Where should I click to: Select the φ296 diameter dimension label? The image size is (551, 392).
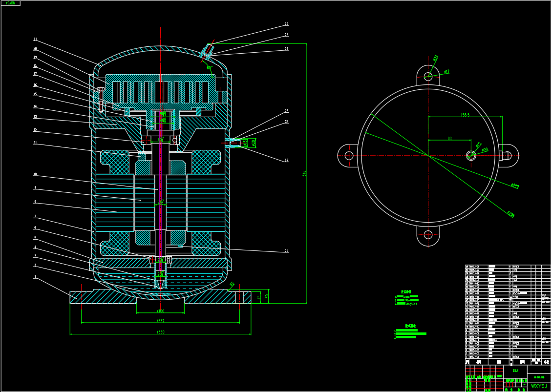pos(511,214)
